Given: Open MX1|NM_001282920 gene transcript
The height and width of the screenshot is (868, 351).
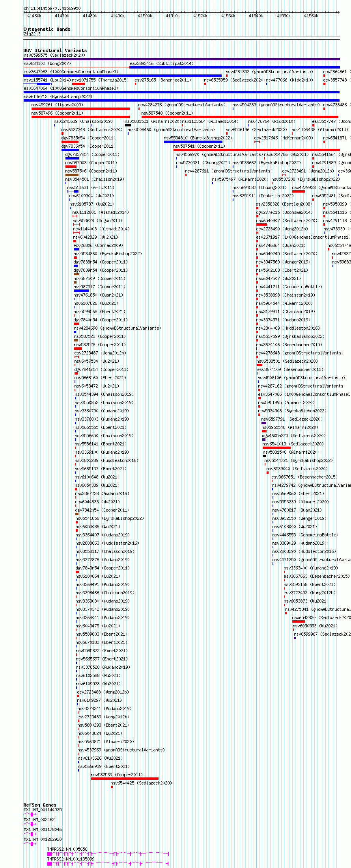Looking at the screenshot, I should pos(43,839).
